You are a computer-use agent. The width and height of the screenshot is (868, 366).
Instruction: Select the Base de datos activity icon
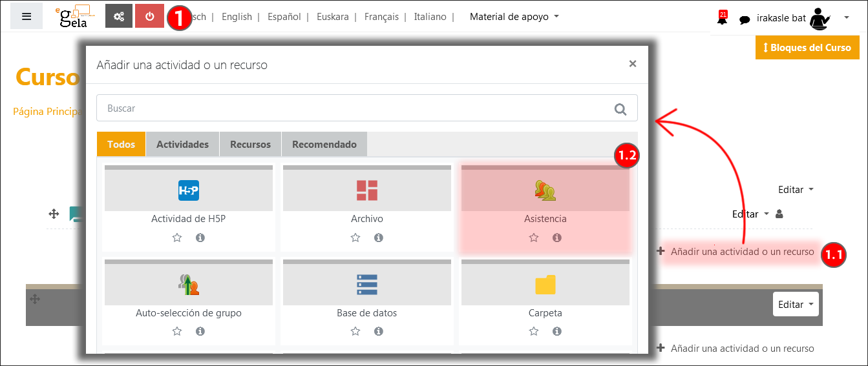pyautogui.click(x=366, y=285)
